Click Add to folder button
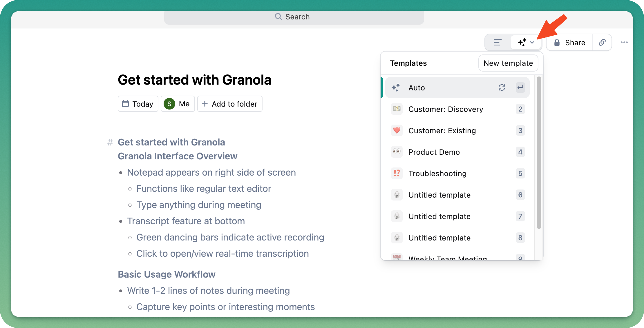Screen dimensions: 644x328 pos(230,104)
